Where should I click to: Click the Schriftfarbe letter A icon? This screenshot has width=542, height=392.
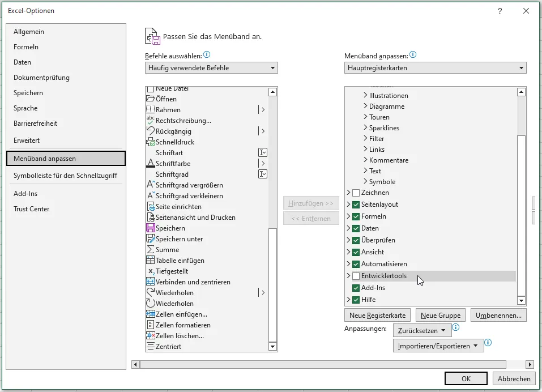151,164
